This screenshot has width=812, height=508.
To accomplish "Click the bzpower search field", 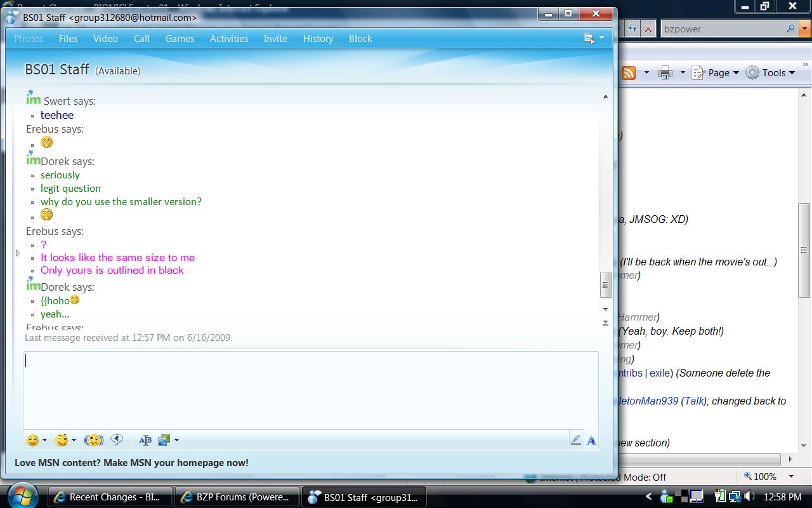I will tap(722, 29).
